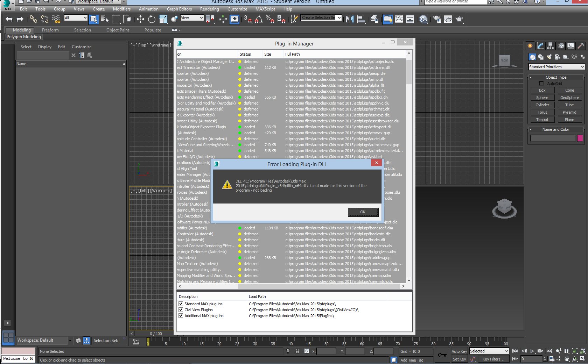Screen dimensions: 588x364
Task: Open the Curve Editor
Action: point(399,19)
